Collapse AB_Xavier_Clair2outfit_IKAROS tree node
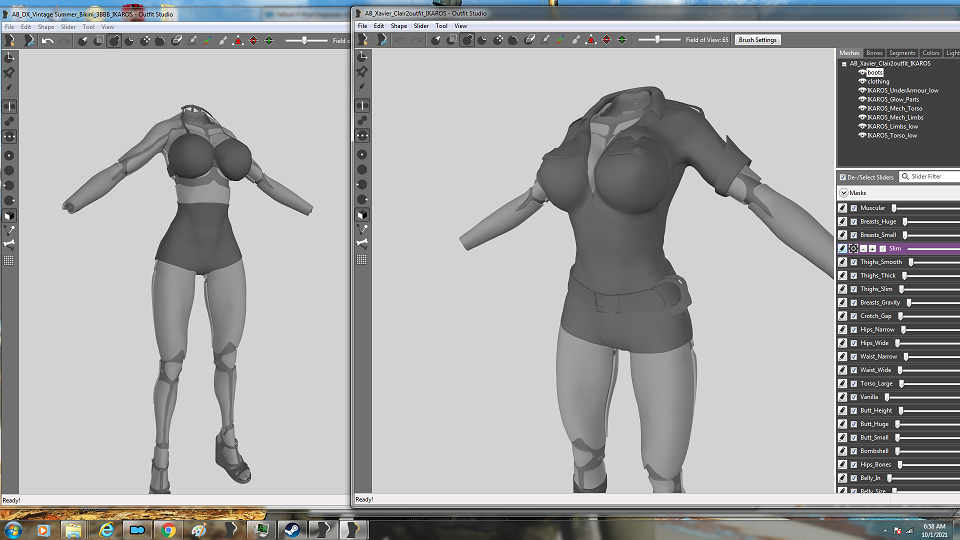Screen dimensions: 960x540 click(844, 64)
